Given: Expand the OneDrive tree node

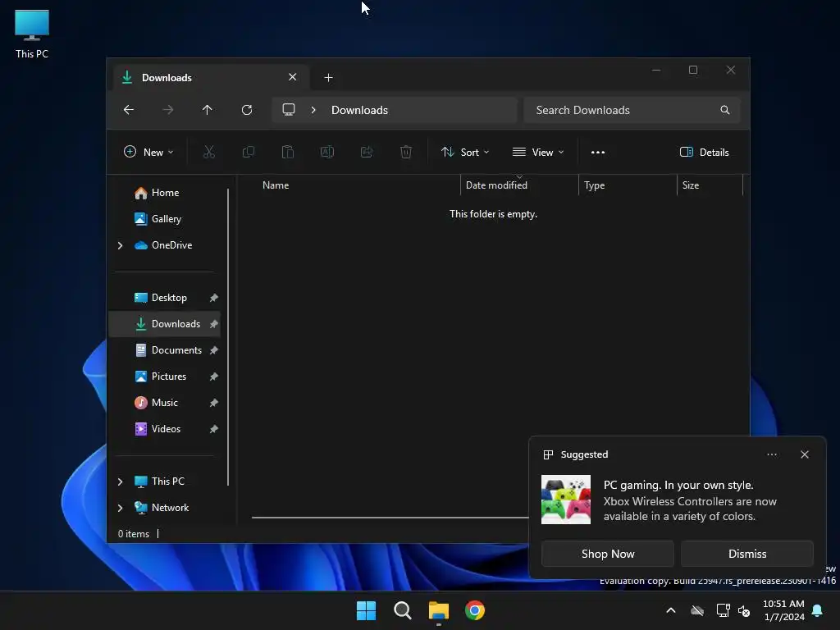Looking at the screenshot, I should click(x=120, y=245).
